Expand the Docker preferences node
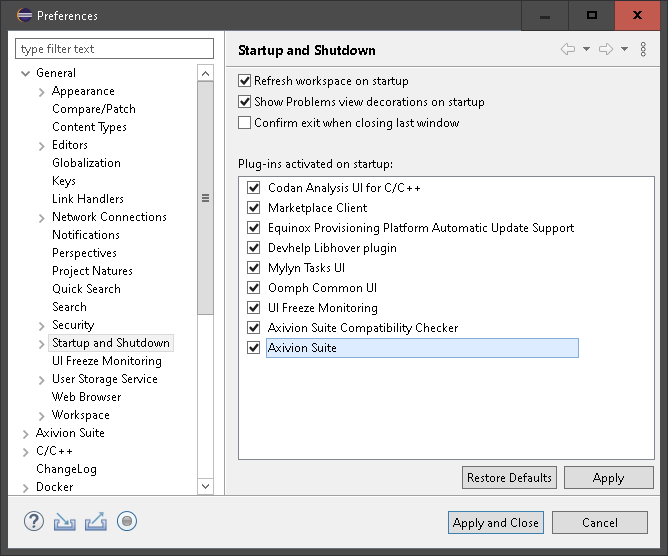 (x=26, y=488)
